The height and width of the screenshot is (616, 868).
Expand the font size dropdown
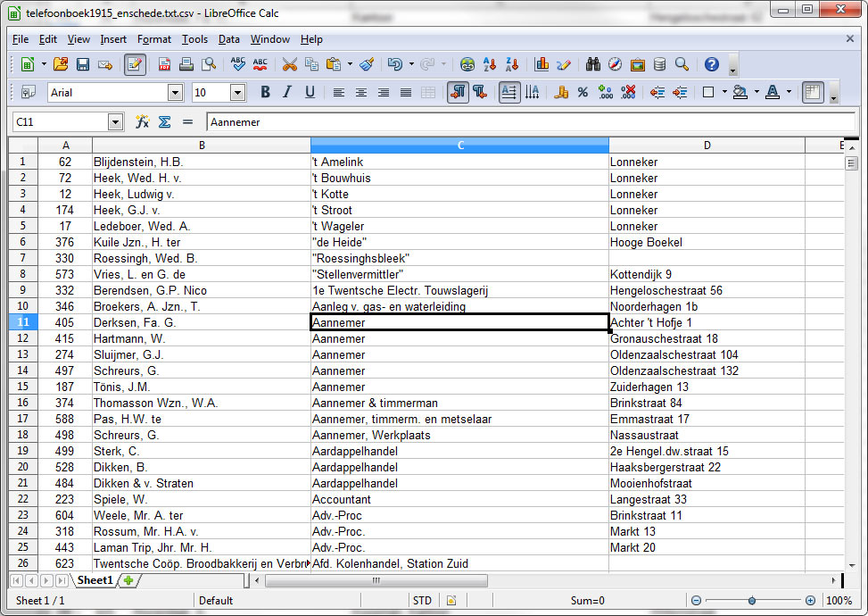[x=237, y=92]
